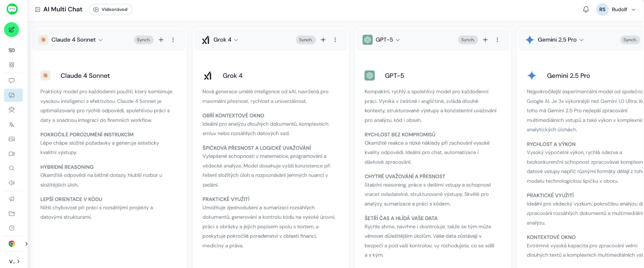Open the video camera icon
This screenshot has height=268, width=644.
(x=12, y=154)
